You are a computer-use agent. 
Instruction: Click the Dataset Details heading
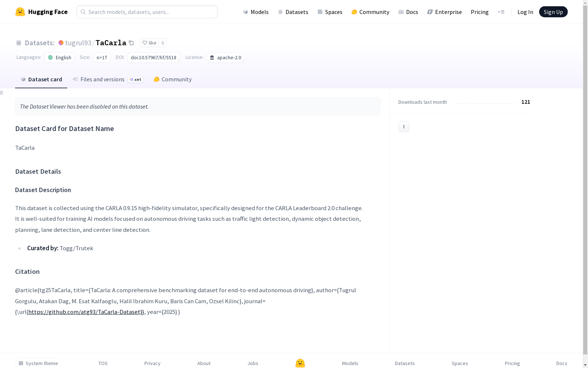tap(38, 171)
